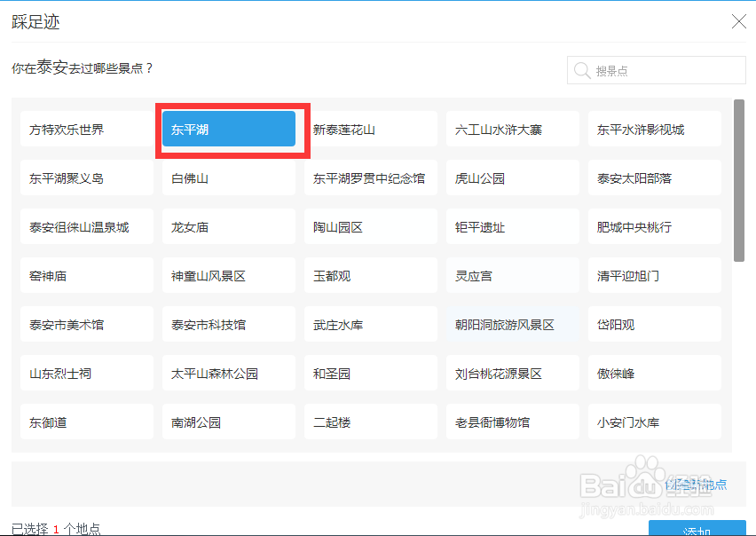Select 泰安太阳部落 scenic spot
Screen dimensions: 756x536
click(654, 177)
